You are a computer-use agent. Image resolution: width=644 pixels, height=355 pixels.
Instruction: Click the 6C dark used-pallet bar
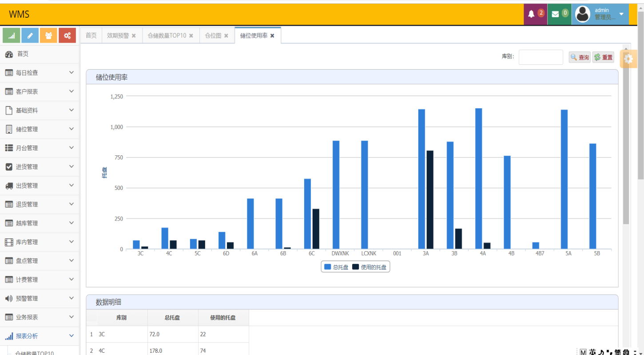click(316, 229)
